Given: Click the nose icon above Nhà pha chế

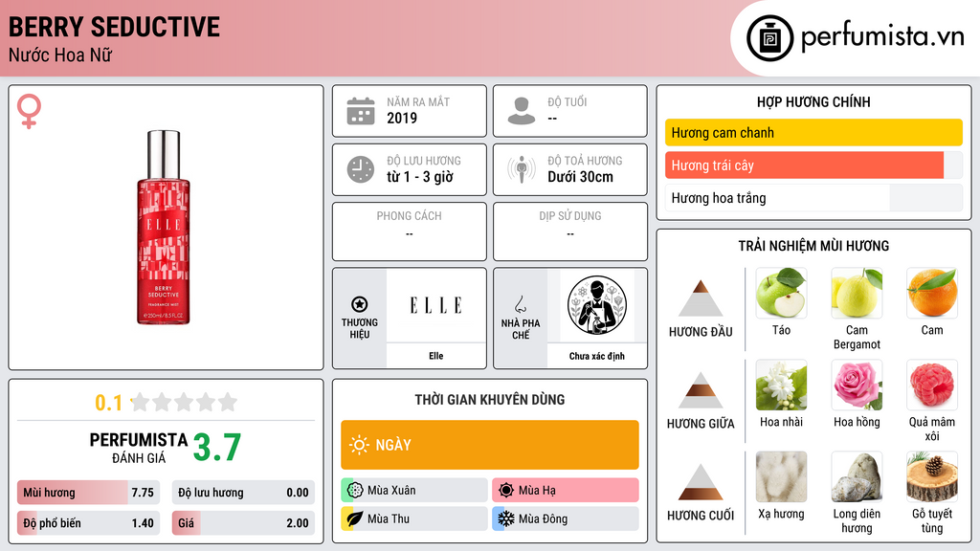Looking at the screenshot, I should (520, 304).
